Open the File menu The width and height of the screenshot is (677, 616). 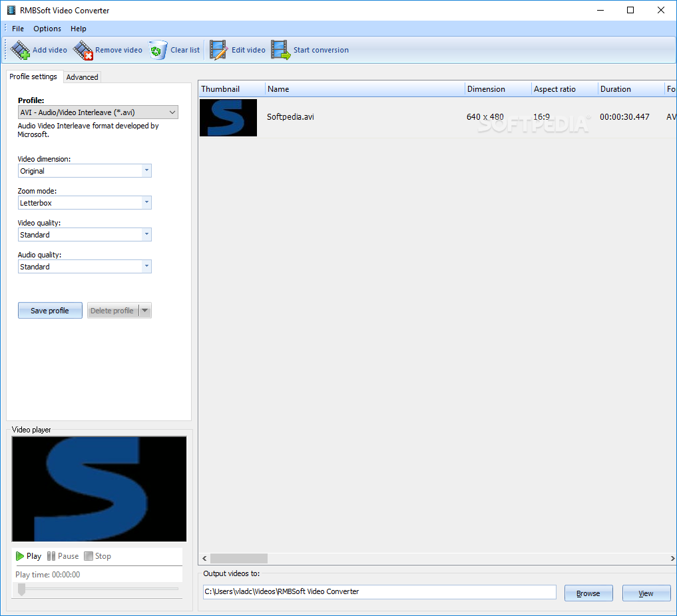click(x=18, y=29)
